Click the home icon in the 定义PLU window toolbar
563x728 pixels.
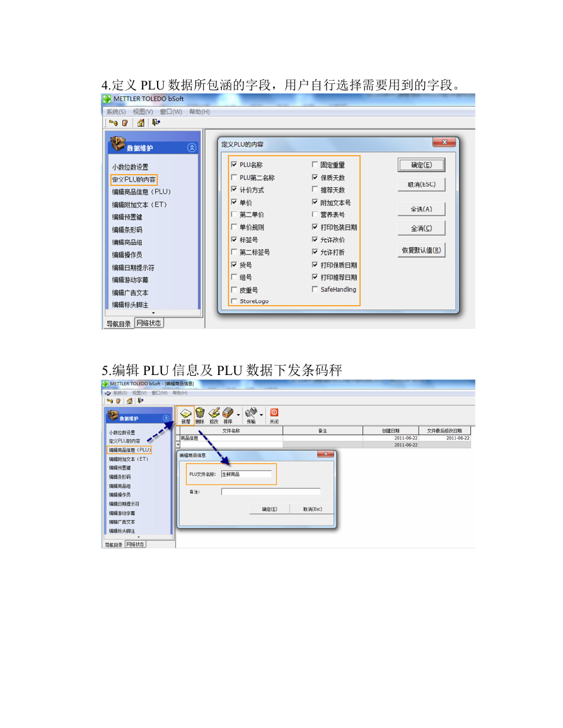[141, 122]
